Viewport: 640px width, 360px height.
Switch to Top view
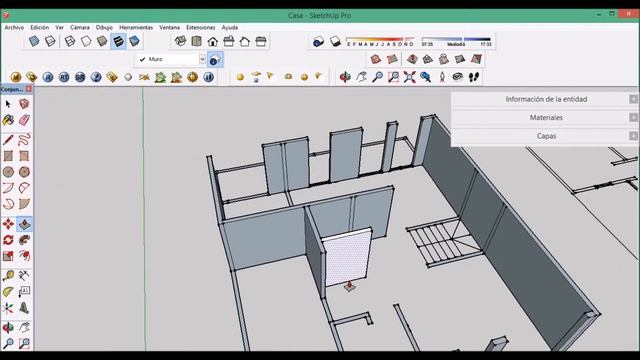(x=197, y=41)
